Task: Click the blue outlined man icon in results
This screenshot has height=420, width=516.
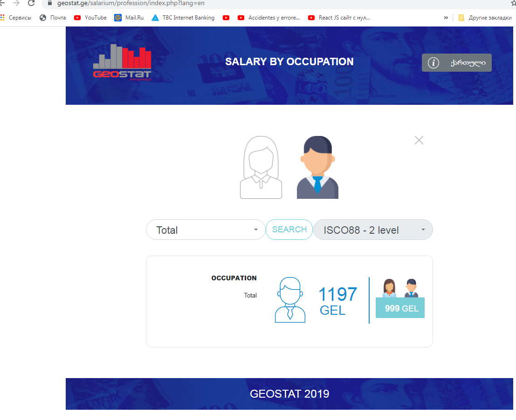Action: (290, 300)
